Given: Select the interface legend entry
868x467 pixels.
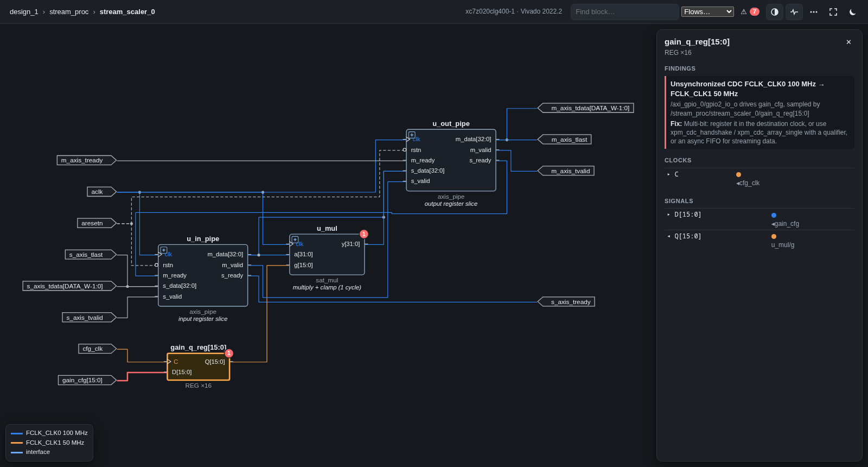Looking at the screenshot, I should [x=30, y=452].
